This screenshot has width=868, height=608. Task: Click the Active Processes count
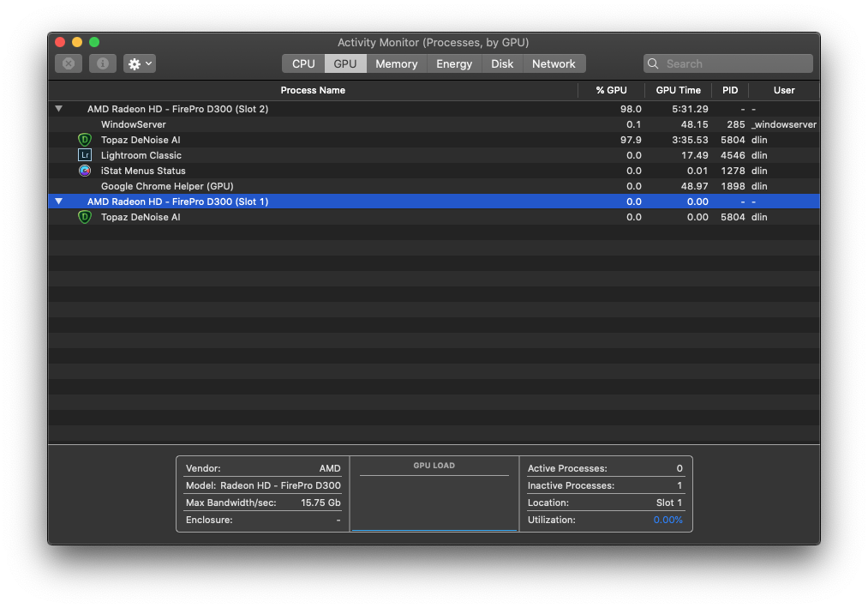point(679,468)
